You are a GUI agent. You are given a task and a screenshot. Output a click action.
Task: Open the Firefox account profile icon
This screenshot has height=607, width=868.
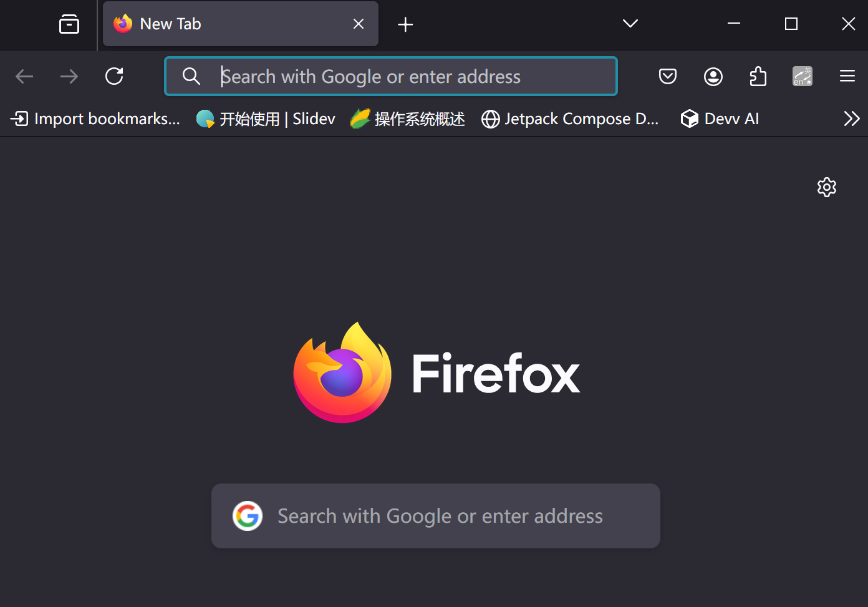pyautogui.click(x=713, y=77)
